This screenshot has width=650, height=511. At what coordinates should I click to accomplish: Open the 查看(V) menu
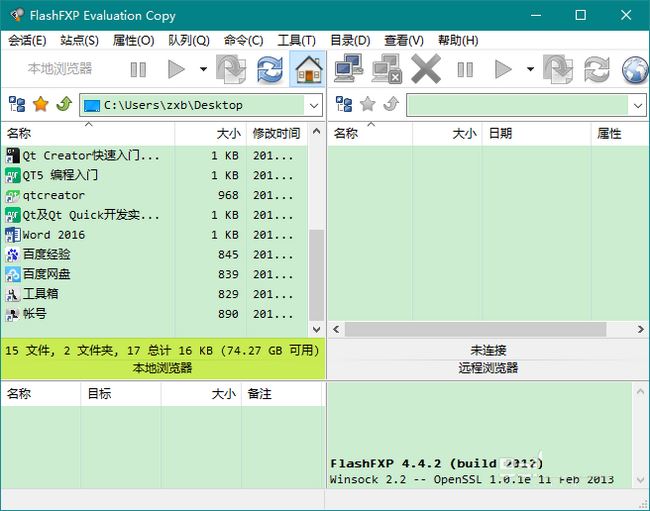click(404, 41)
